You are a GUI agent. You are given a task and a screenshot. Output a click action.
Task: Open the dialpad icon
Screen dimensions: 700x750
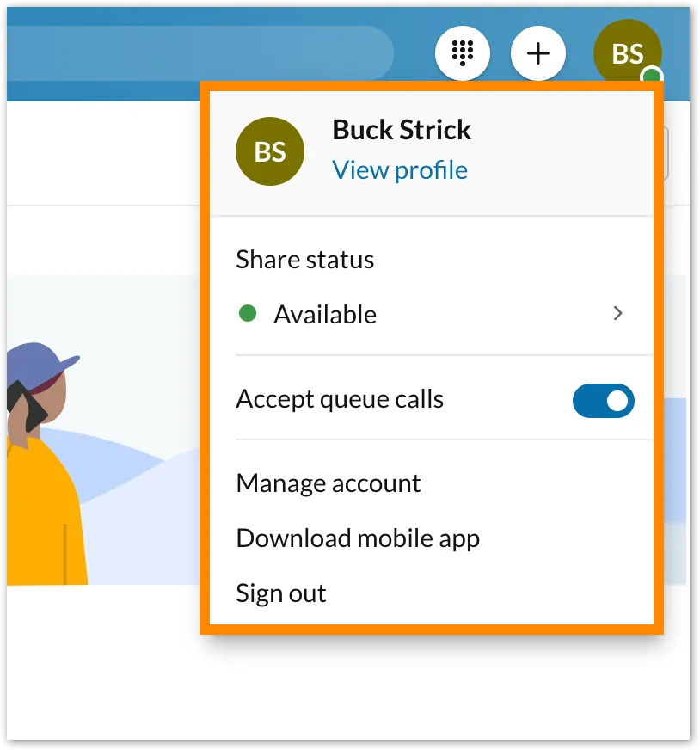[x=463, y=53]
